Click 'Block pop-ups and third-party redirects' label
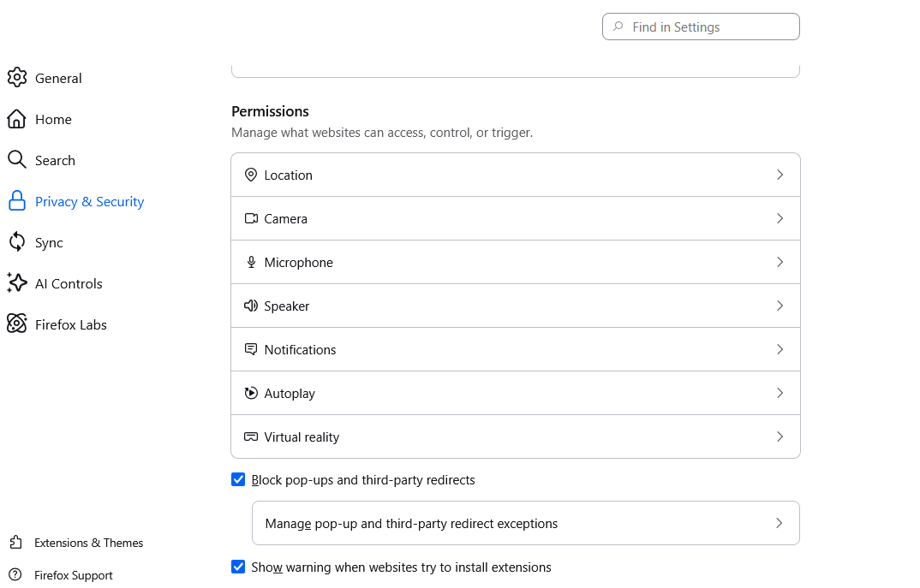This screenshot has width=920, height=588. click(x=363, y=480)
